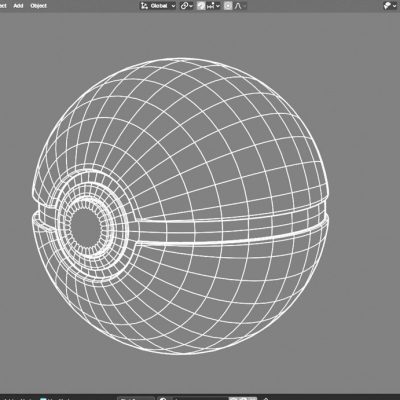Open the Add menu
The height and width of the screenshot is (400, 400).
18,6
